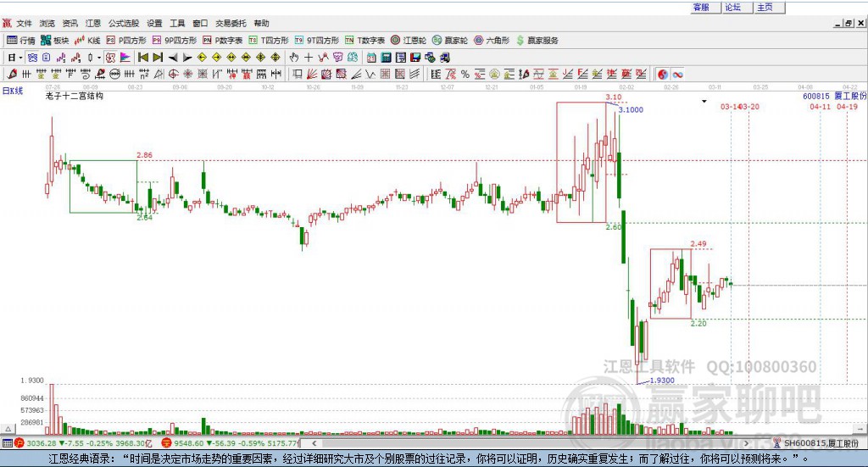
Task: Expand the 日 period dropdown arrow
Action: [x=19, y=58]
